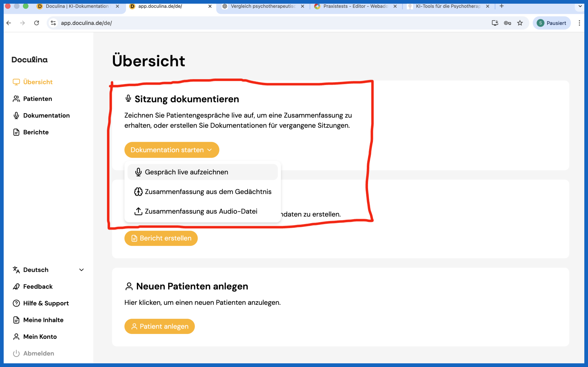Click the browser back arrow
This screenshot has height=367, width=588.
pyautogui.click(x=9, y=23)
